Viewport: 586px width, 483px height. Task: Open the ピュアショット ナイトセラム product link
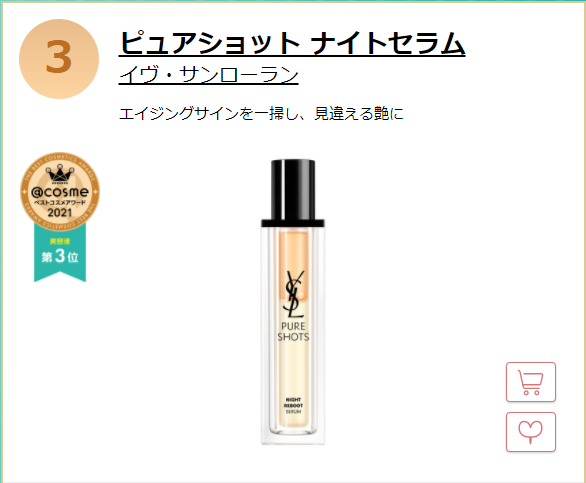tap(292, 43)
